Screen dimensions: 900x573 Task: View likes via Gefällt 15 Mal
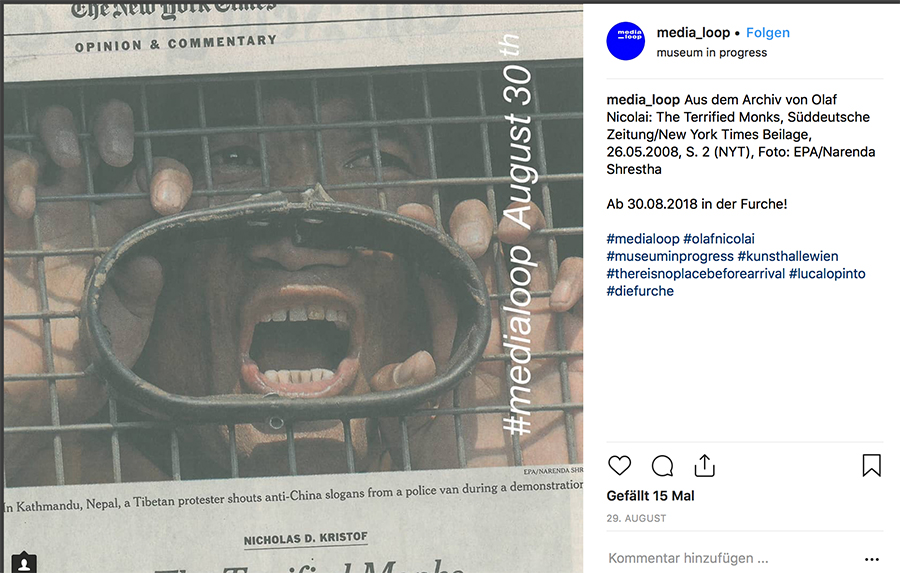[x=650, y=496]
